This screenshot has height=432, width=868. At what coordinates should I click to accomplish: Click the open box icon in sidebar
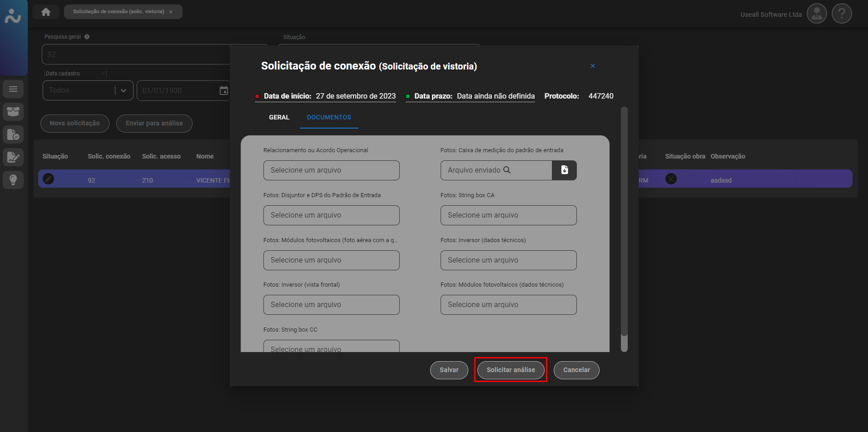click(13, 112)
